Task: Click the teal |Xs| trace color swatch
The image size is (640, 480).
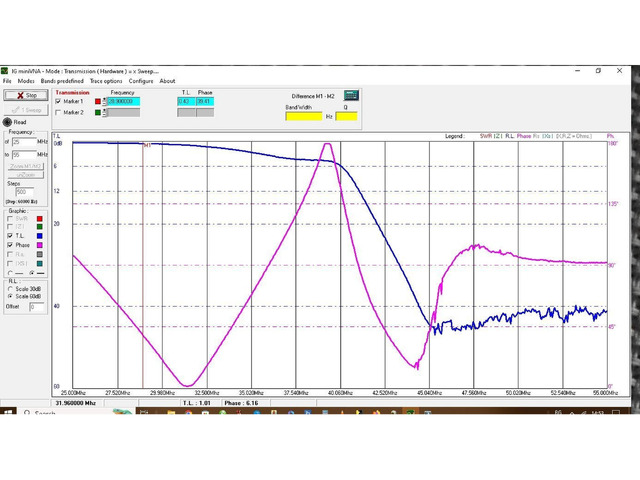Action: tap(40, 264)
